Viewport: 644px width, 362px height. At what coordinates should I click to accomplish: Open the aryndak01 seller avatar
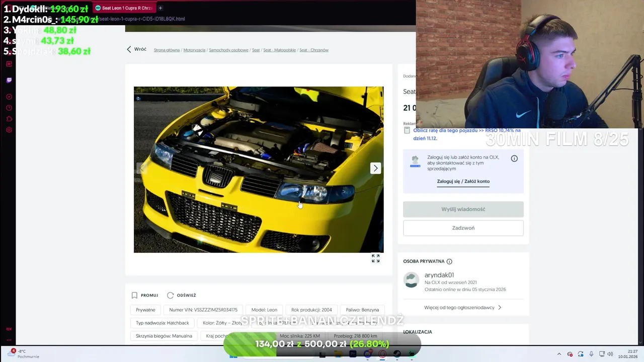click(411, 280)
